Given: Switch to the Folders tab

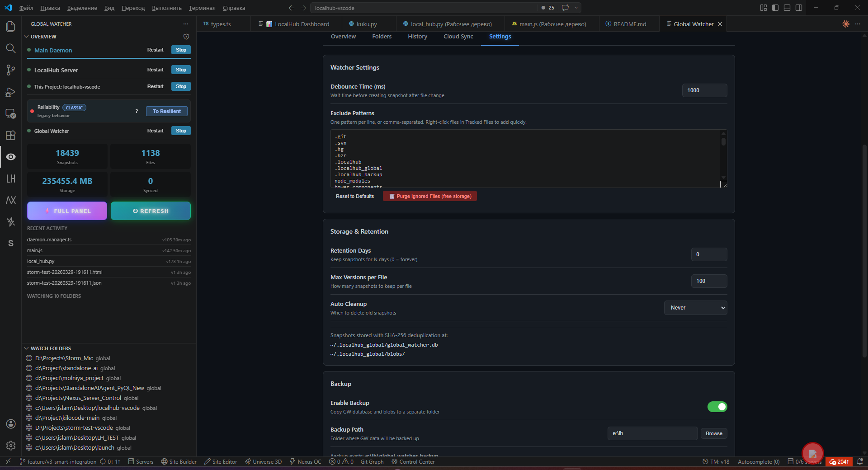Looking at the screenshot, I should pyautogui.click(x=382, y=37).
